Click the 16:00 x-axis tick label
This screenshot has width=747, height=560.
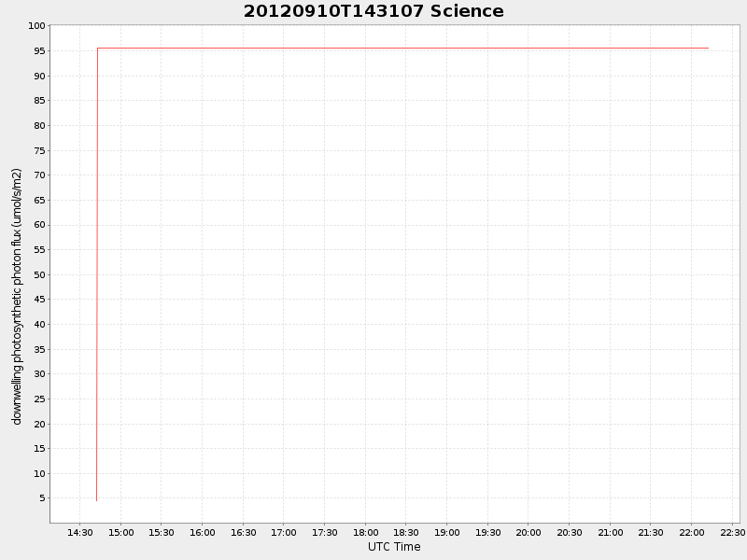[203, 532]
